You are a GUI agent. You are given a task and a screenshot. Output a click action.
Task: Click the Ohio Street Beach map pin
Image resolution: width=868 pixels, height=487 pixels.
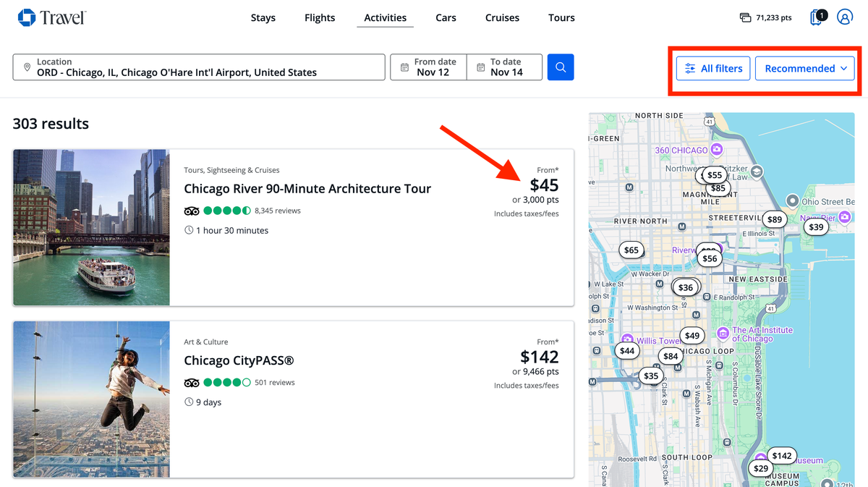click(793, 200)
